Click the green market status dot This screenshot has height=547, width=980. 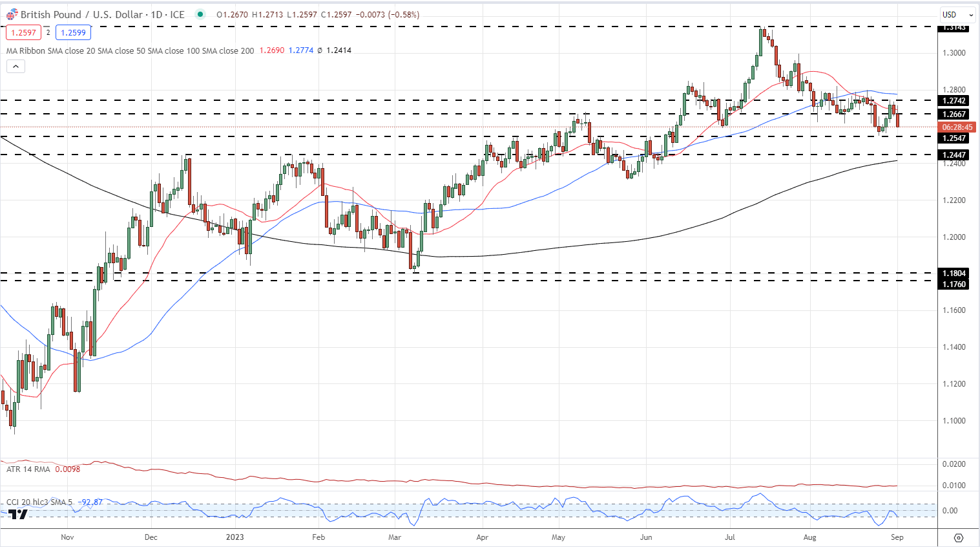point(200,14)
